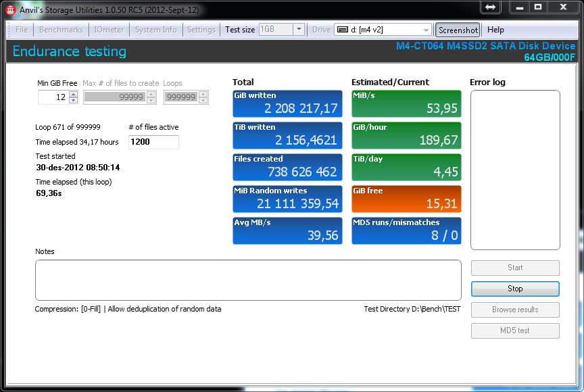
Task: Click 'Time elapsed 34,17 hours' text
Action: point(77,142)
